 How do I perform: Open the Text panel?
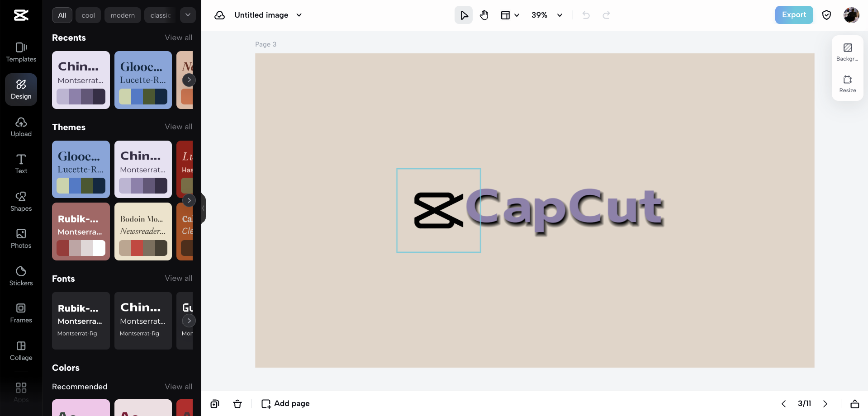coord(21,164)
